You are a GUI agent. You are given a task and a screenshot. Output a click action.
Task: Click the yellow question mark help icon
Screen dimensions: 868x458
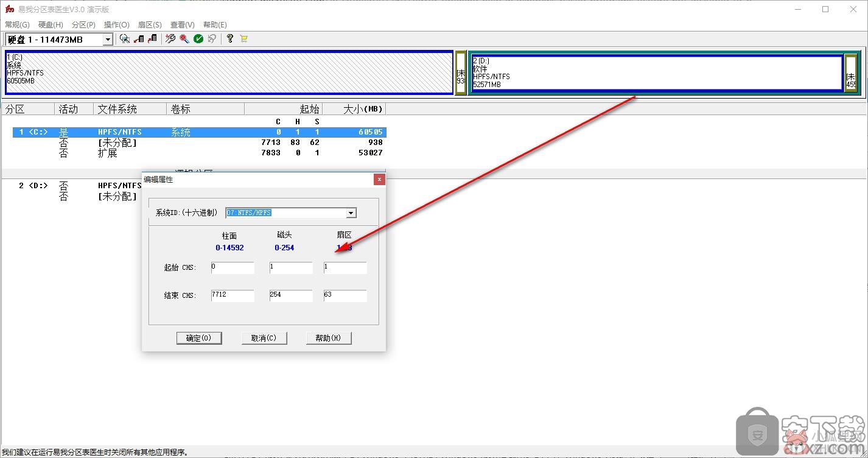[229, 39]
